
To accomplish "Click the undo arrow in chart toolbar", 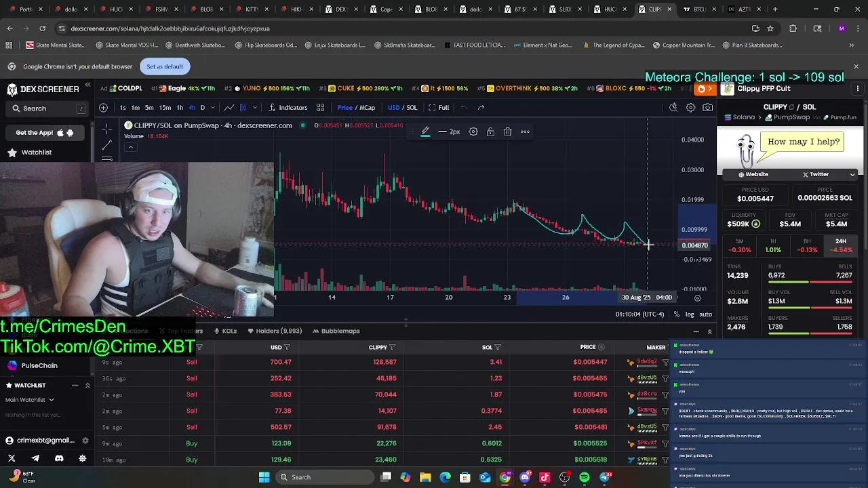I will pos(464,107).
